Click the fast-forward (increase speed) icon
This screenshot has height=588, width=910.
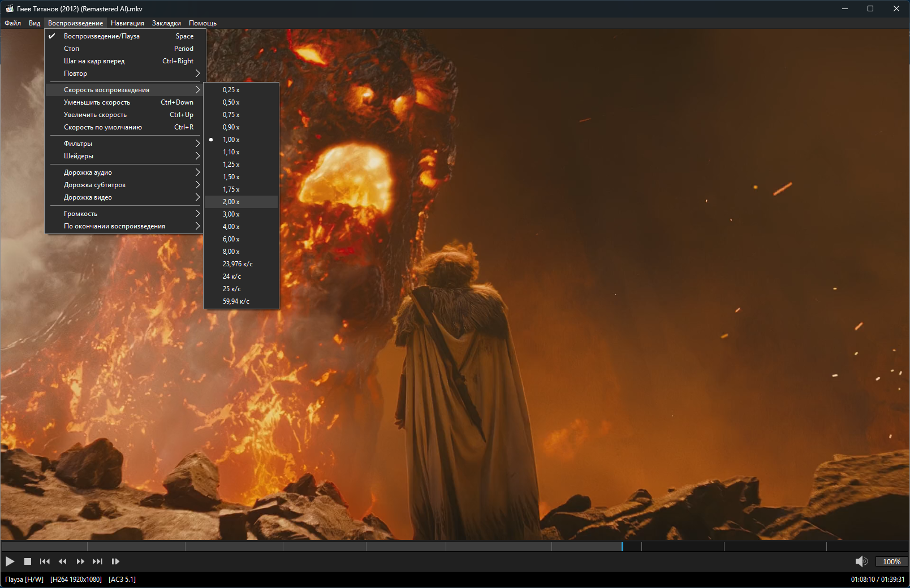[x=80, y=561]
